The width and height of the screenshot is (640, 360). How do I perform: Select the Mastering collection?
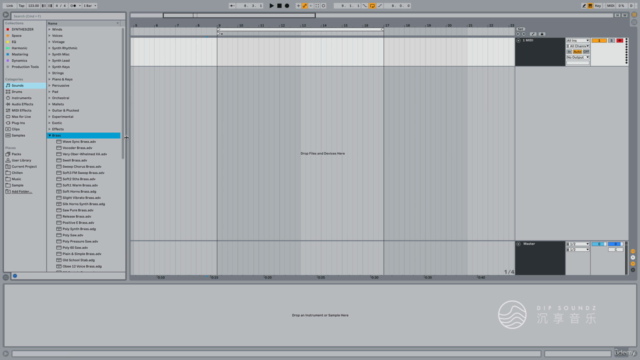pyautogui.click(x=20, y=54)
